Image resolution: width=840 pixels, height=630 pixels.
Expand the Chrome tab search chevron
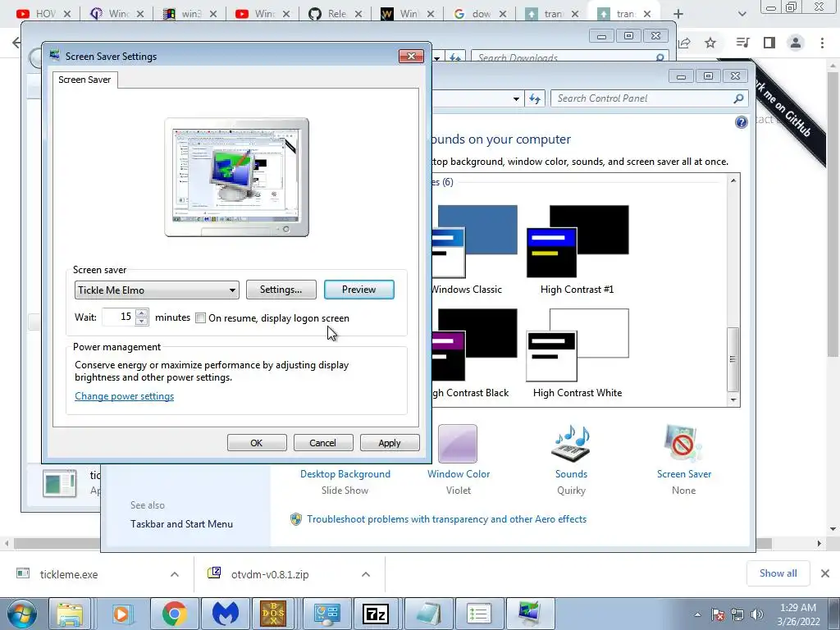[742, 14]
